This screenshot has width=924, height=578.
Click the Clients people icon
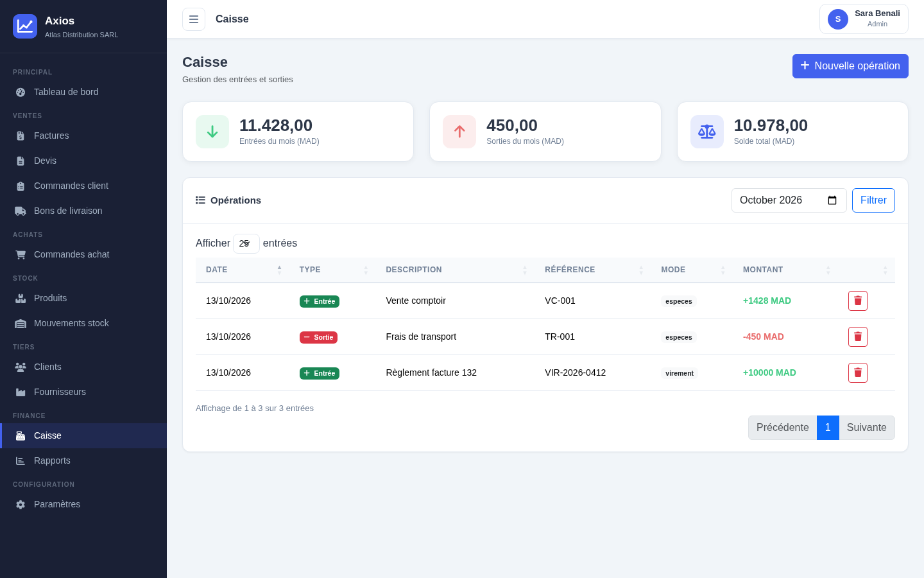[21, 367]
